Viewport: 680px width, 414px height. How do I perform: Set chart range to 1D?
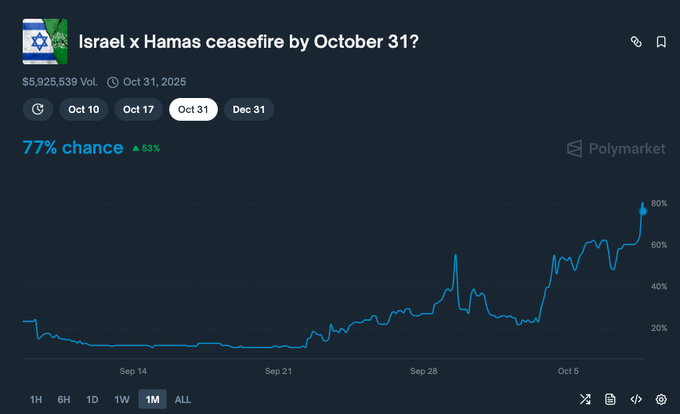92,400
